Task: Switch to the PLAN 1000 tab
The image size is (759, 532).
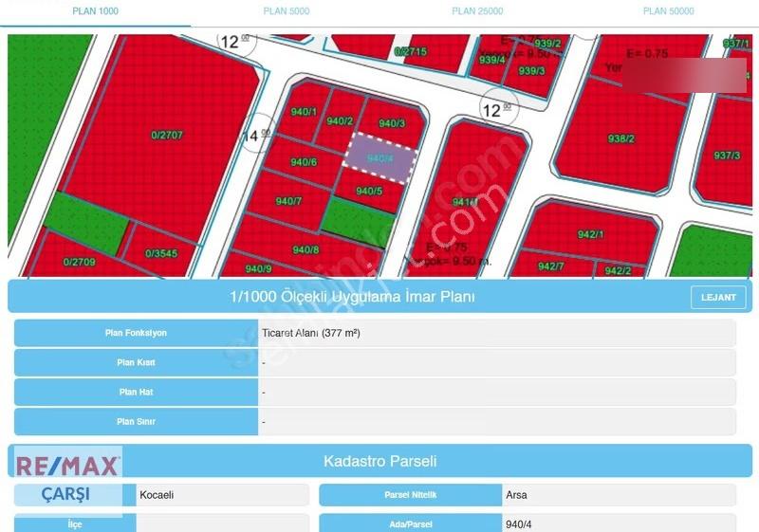Action: point(96,11)
